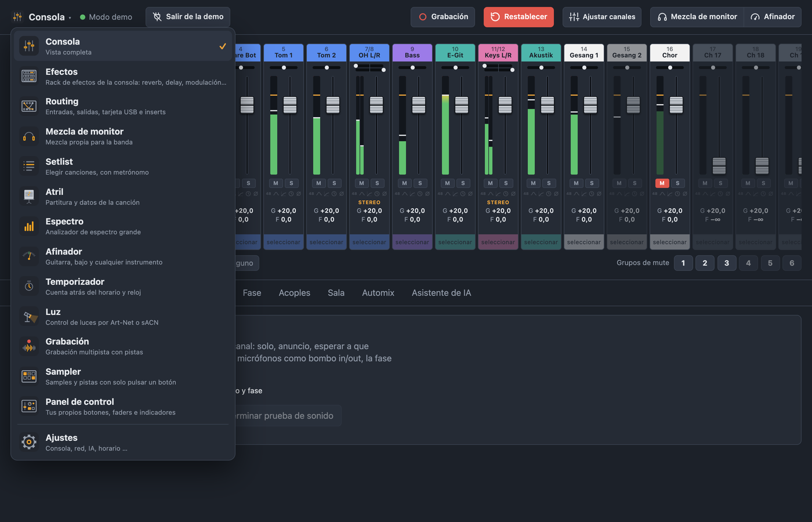Open the Asistente de IA tab
This screenshot has height=522, width=812.
441,293
